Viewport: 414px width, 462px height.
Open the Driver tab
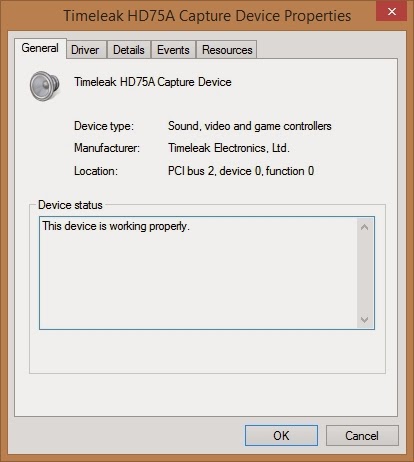point(86,50)
